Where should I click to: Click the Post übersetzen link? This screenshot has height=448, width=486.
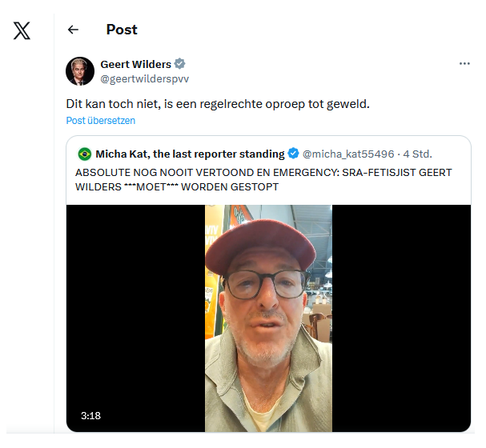click(101, 121)
